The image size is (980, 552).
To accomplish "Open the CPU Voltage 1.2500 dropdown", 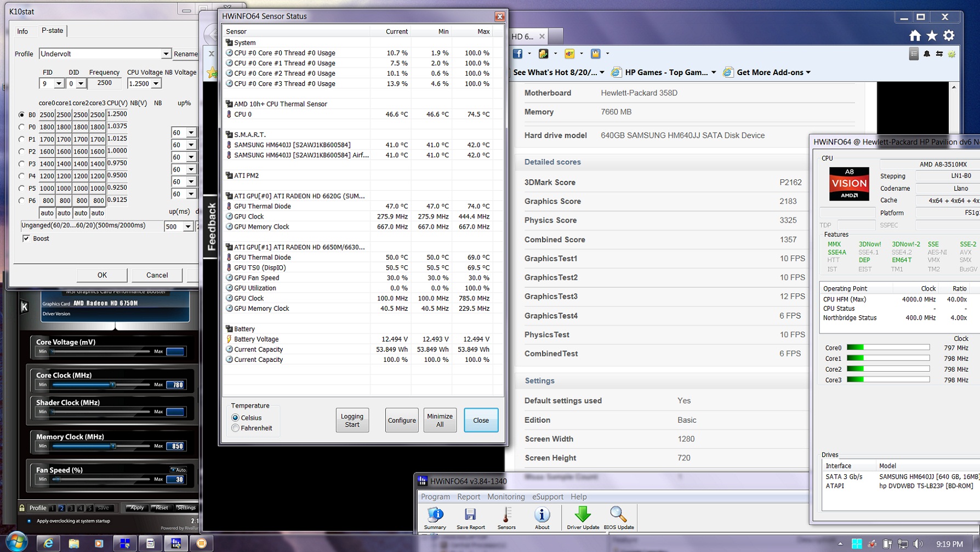I will tap(156, 83).
